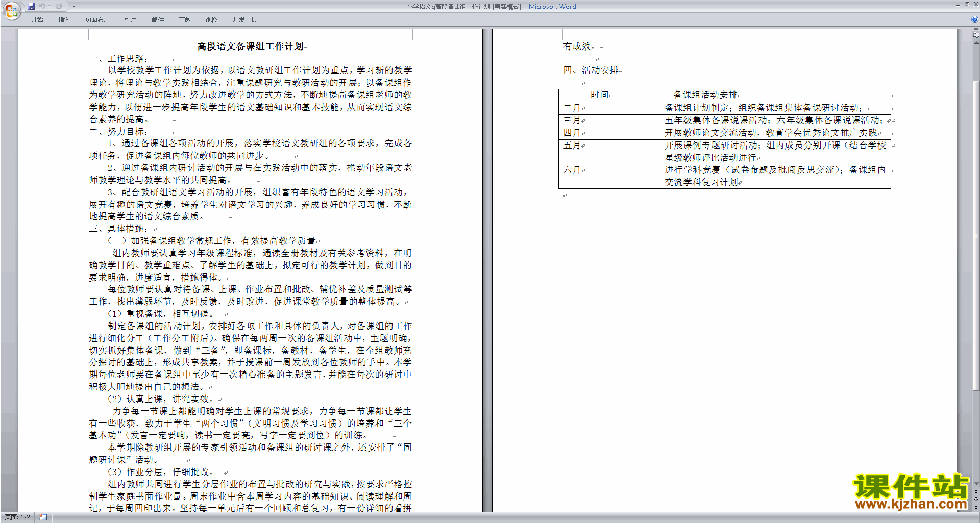Toggle the ruler icon above the scrollbar

tap(976, 34)
